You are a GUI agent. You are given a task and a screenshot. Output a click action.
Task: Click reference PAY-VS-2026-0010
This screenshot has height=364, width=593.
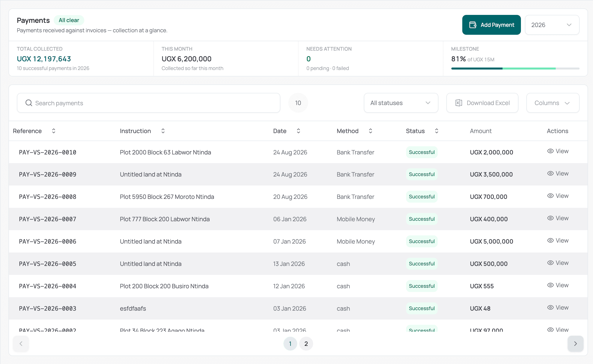click(47, 152)
